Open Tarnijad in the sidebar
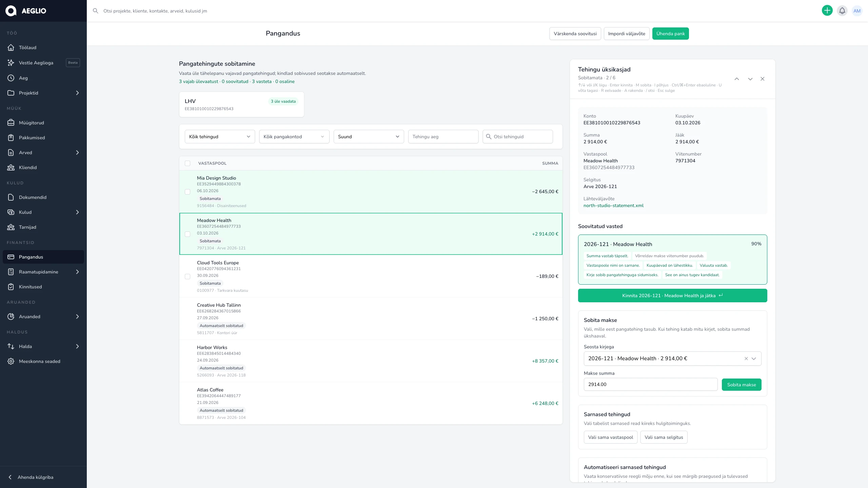The width and height of the screenshot is (868, 488). pos(43,227)
